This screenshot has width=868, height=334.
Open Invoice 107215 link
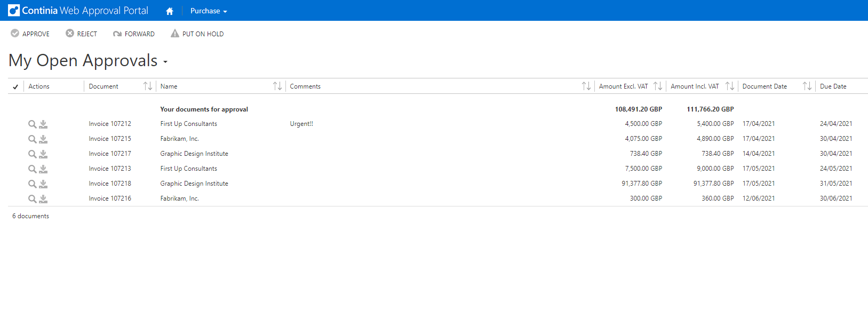click(x=110, y=139)
